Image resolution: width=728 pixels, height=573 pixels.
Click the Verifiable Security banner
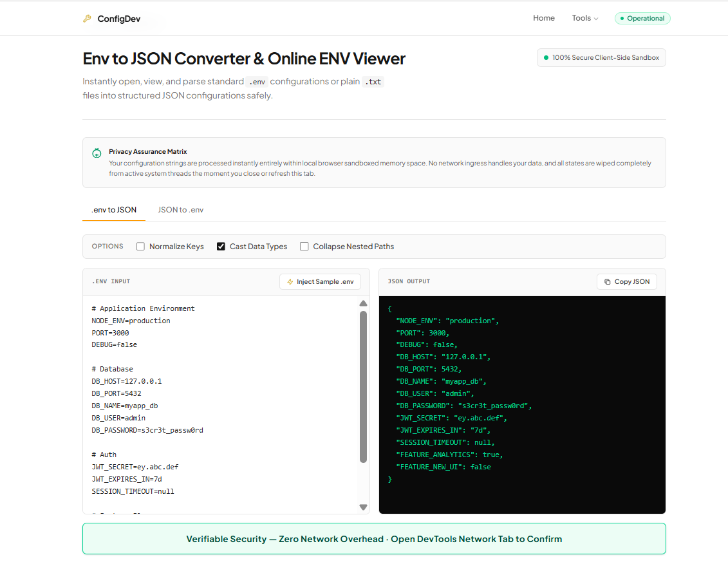[374, 539]
